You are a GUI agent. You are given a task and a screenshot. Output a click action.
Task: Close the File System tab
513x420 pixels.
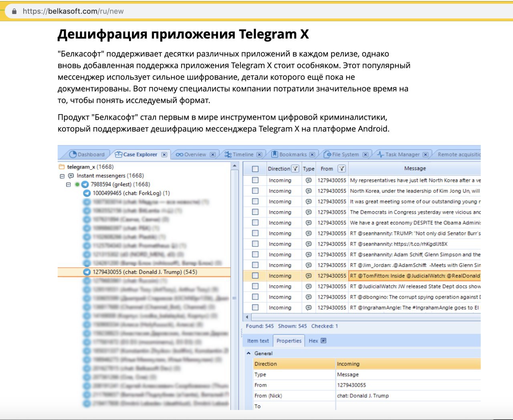[x=366, y=155]
